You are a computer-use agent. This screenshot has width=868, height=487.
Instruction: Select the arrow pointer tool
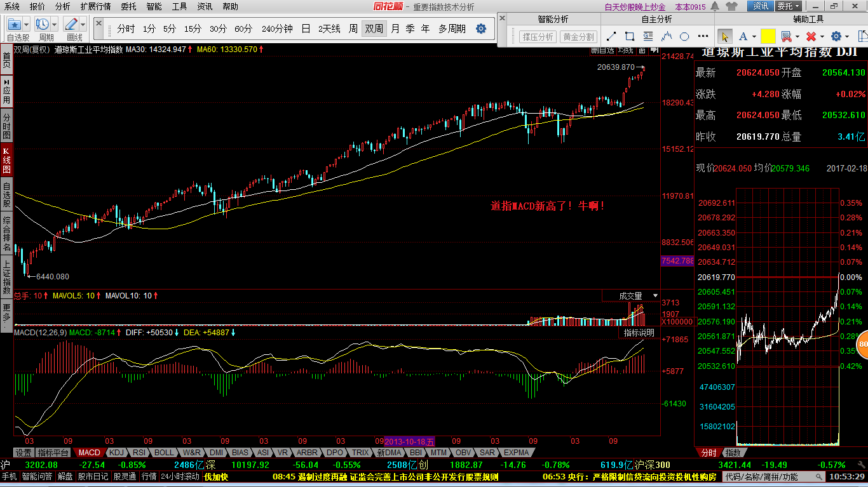pyautogui.click(x=724, y=36)
